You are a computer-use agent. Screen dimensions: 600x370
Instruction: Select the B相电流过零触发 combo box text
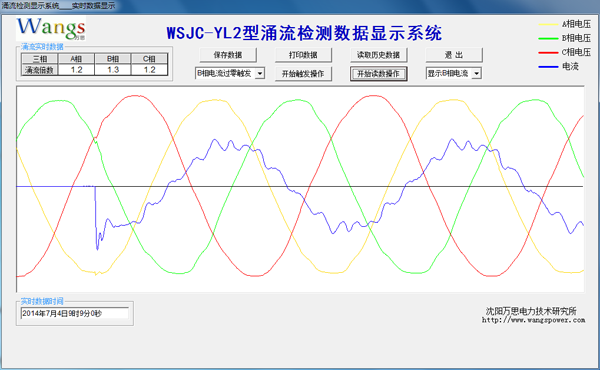[225, 73]
